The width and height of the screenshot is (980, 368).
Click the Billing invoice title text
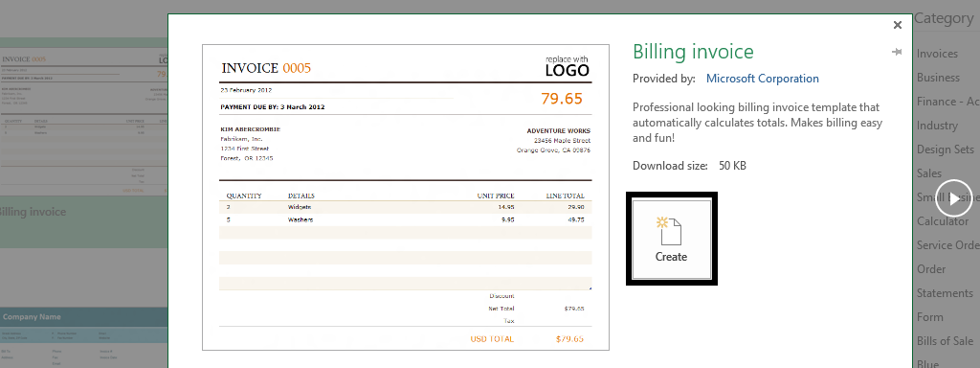pos(693,52)
